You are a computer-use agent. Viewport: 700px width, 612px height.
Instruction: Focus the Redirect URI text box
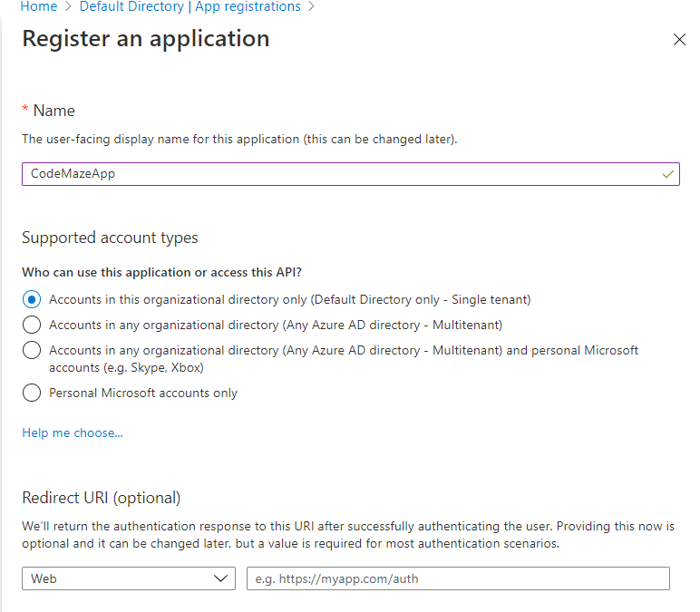458,578
